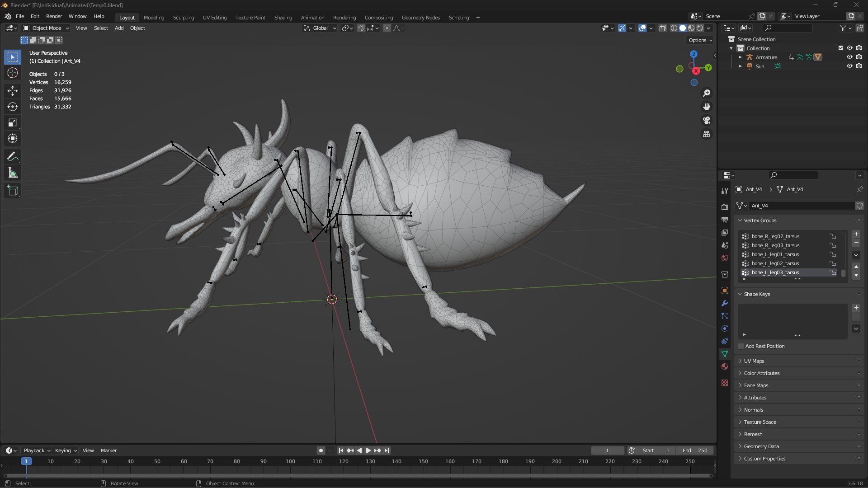Open the viewport Options dropdown
868x488 pixels.
pyautogui.click(x=700, y=40)
